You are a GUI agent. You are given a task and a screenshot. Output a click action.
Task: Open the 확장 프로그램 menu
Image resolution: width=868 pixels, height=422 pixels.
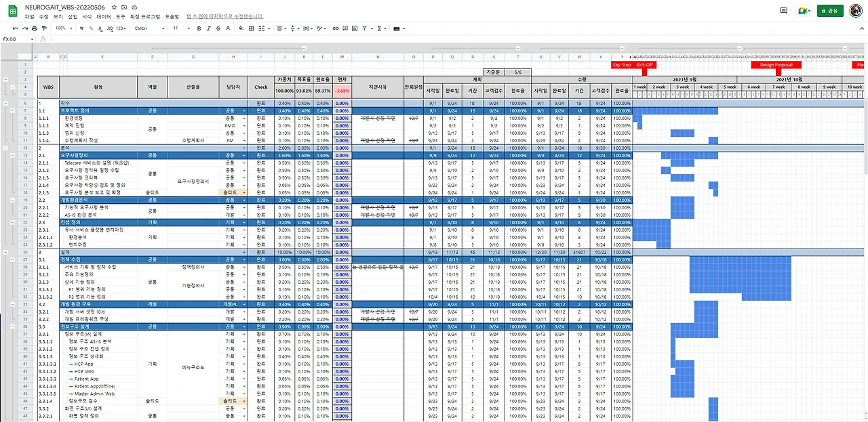[144, 16]
